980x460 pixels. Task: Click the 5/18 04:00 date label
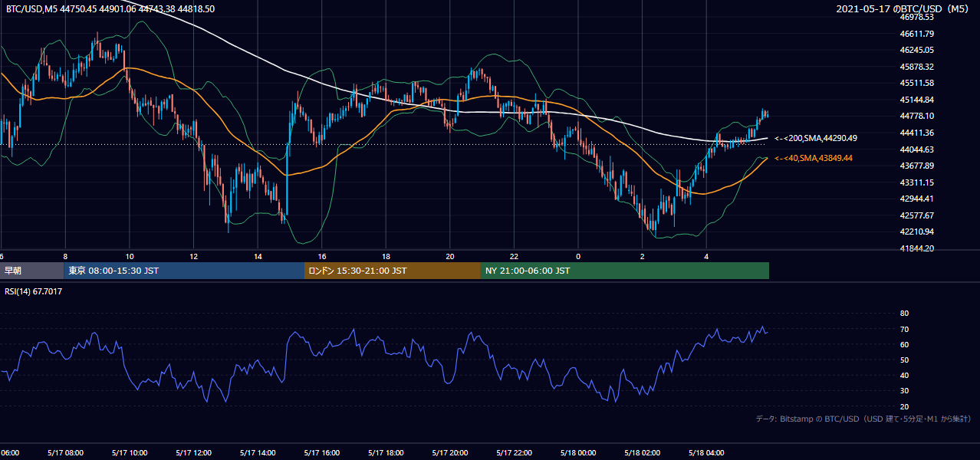(x=706, y=452)
